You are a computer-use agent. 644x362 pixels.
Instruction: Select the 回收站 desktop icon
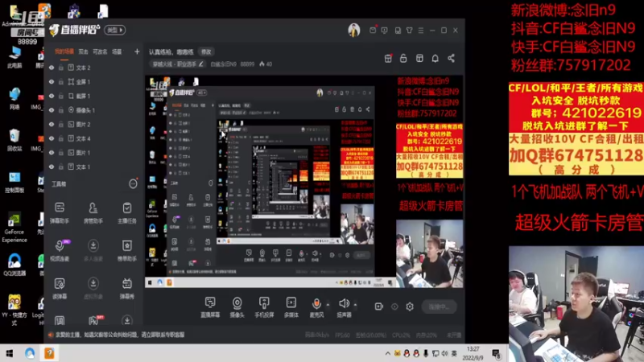coord(14,139)
